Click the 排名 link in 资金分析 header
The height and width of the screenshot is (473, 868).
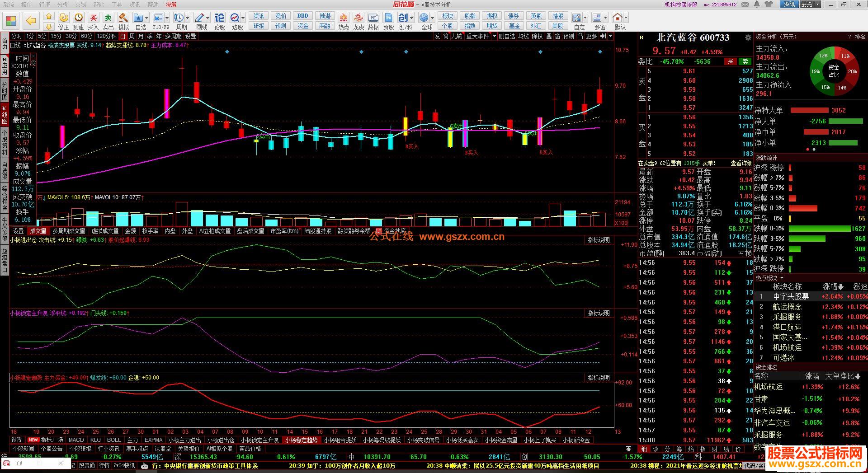(860, 37)
